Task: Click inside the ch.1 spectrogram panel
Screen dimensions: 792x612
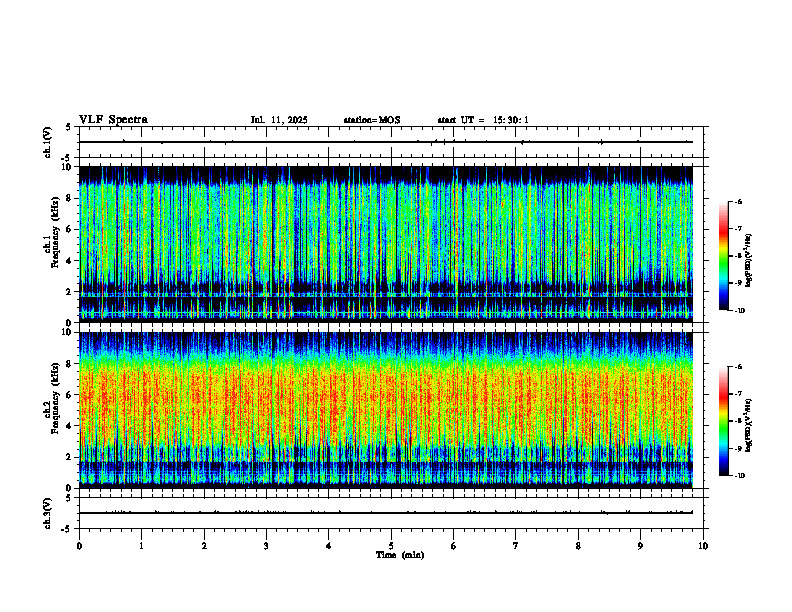Action: pos(386,244)
